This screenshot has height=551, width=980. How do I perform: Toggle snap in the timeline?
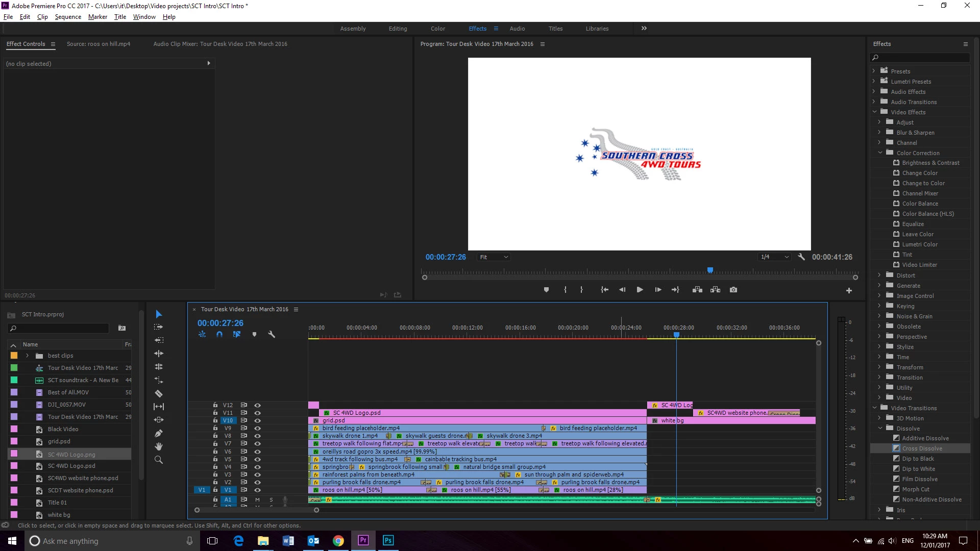[219, 335]
